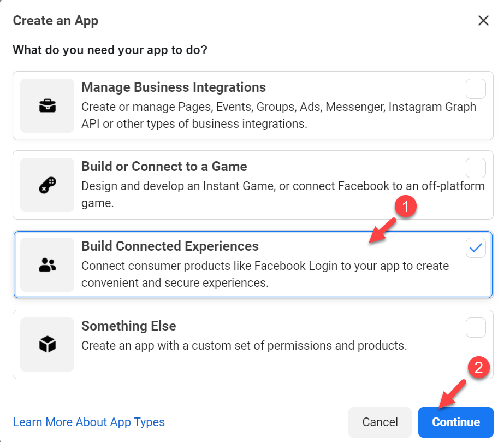Select the Build or Connect to a Game title
The height and width of the screenshot is (442, 504).
pyautogui.click(x=164, y=166)
